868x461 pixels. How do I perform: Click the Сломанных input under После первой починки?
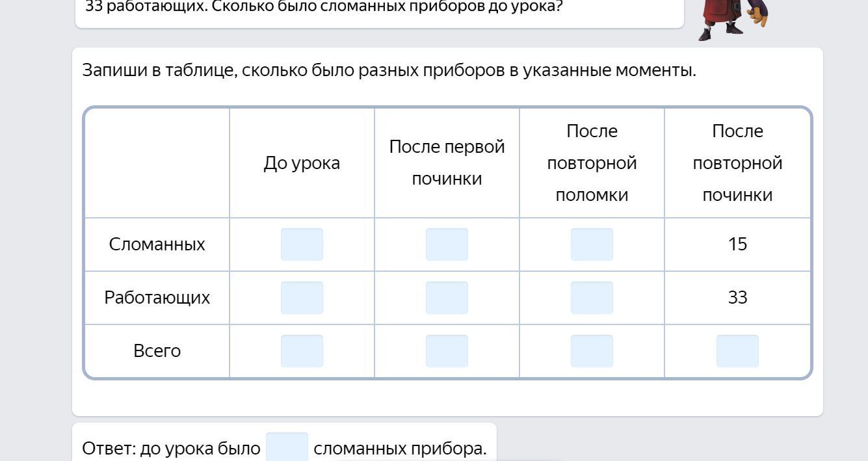tap(447, 244)
